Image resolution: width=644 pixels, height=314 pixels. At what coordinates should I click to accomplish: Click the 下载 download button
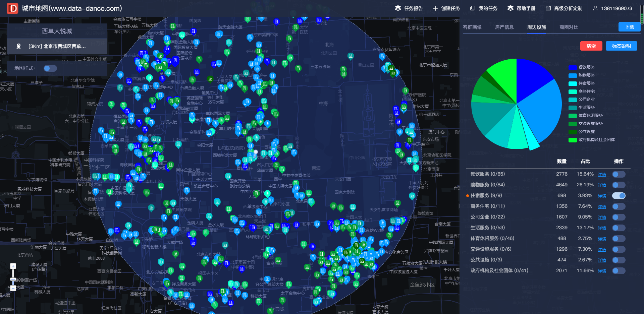[630, 27]
